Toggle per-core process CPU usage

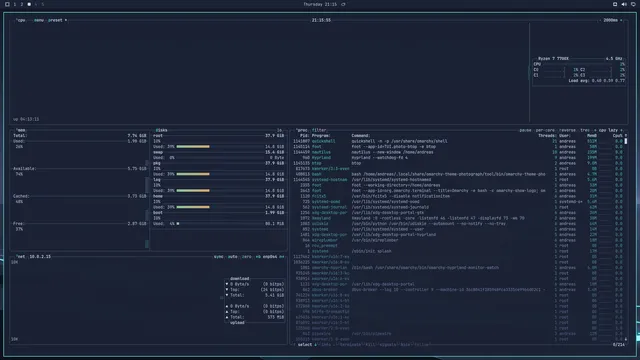click(545, 130)
